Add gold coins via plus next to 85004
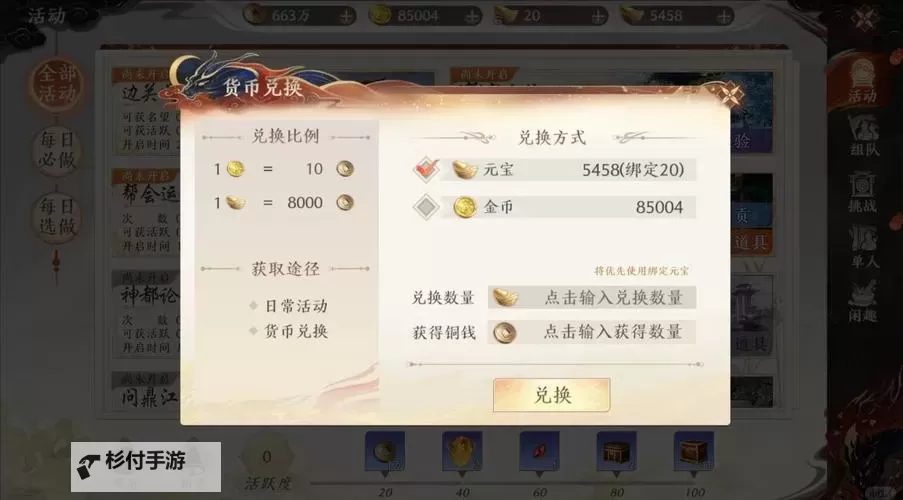This screenshot has width=903, height=500. [472, 16]
